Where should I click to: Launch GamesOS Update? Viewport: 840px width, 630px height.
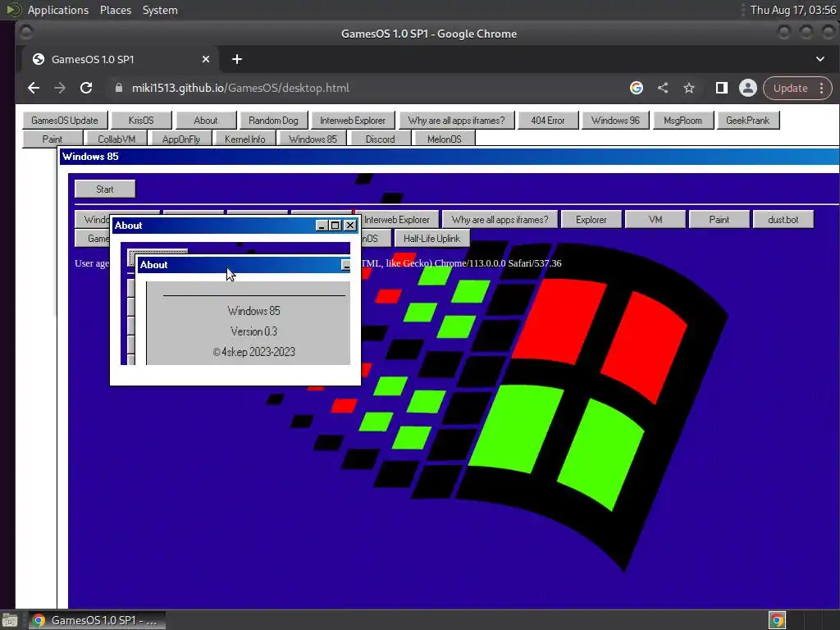[x=65, y=120]
